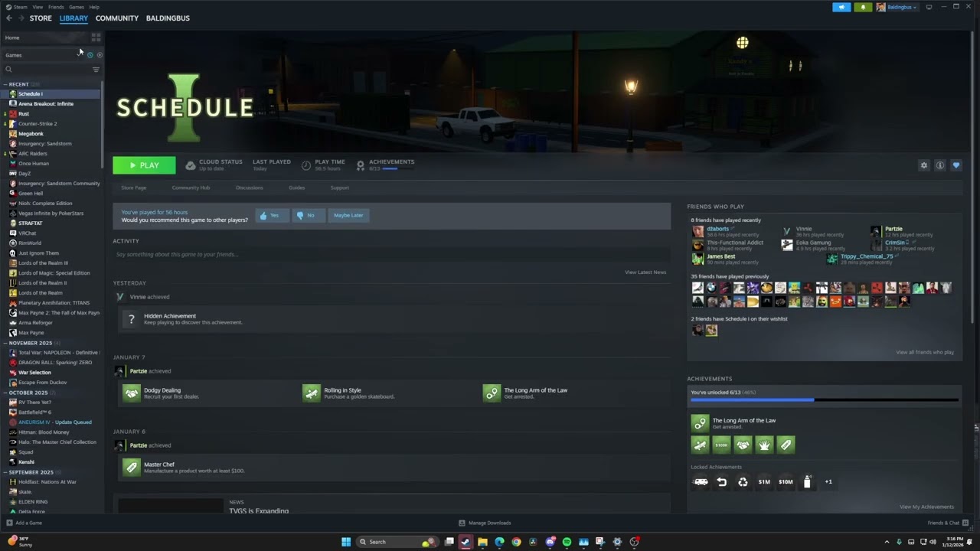Open View My Achievements

[926, 507]
